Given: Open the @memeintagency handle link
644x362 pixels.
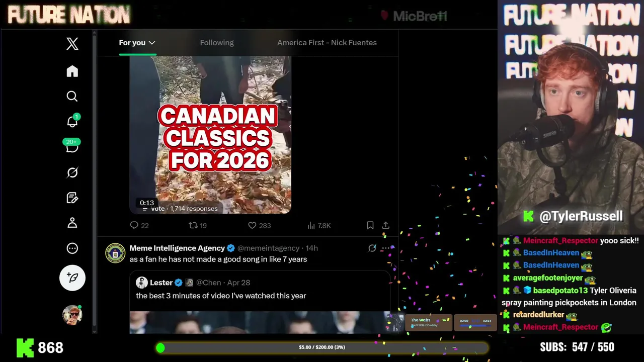Looking at the screenshot, I should [268, 248].
